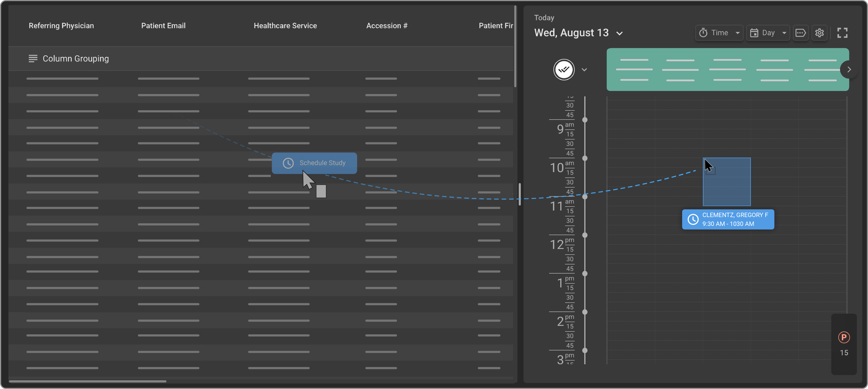
Task: Select the tag icon in the toolbar
Action: tap(801, 33)
